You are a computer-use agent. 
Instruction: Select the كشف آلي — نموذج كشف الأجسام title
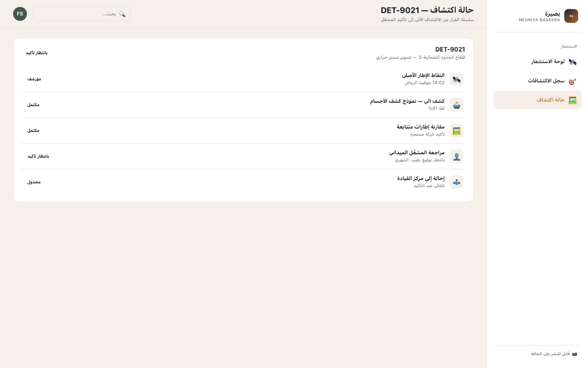[x=407, y=101]
